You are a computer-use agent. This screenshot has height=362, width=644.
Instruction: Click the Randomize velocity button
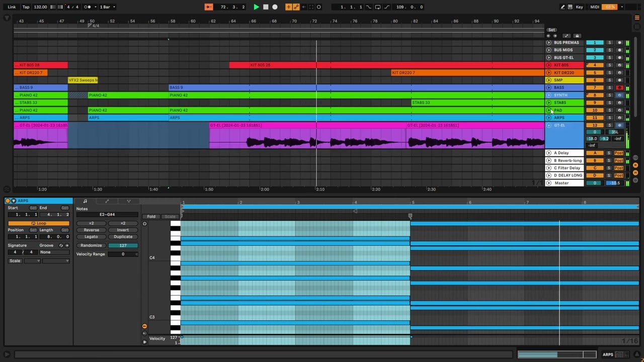click(x=91, y=245)
